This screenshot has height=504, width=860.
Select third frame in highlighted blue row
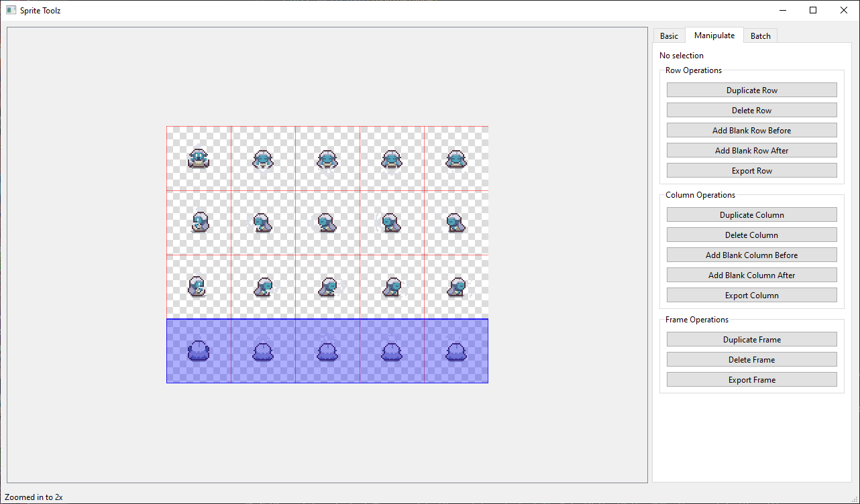327,351
